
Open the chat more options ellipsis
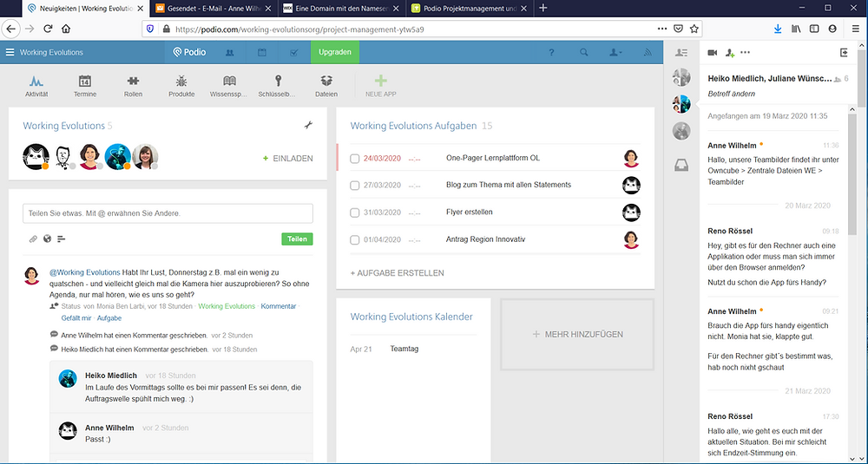[x=745, y=53]
